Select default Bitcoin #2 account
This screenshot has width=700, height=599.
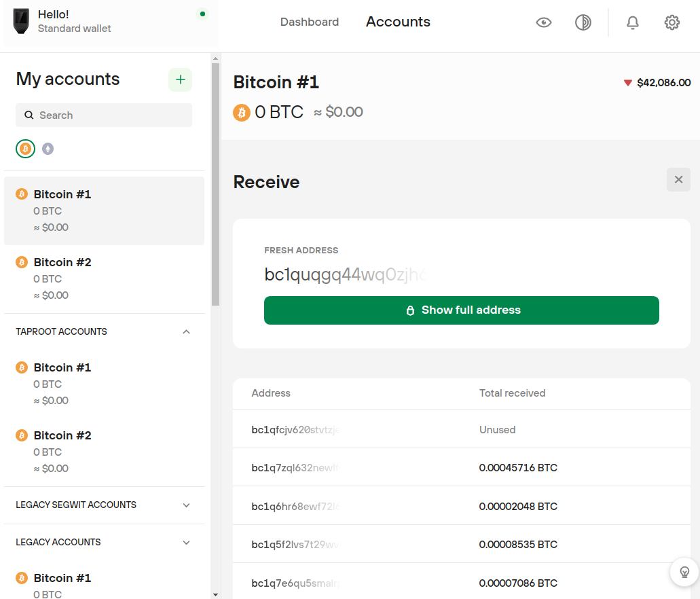104,278
